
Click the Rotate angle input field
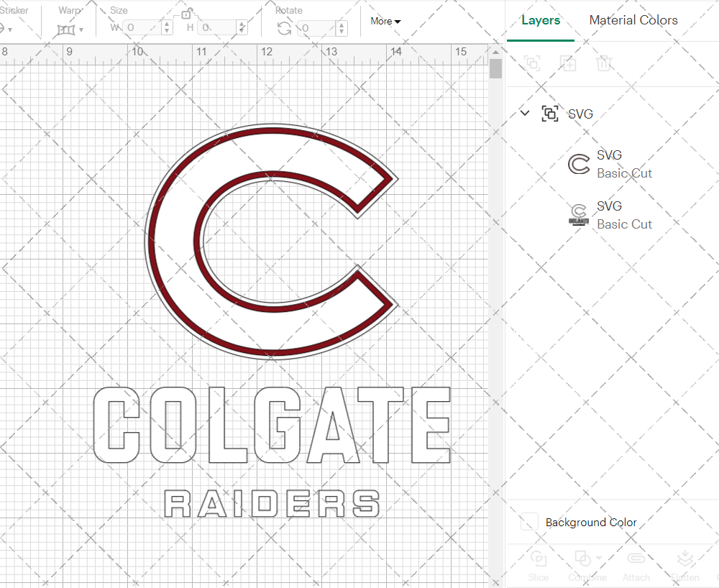pyautogui.click(x=317, y=28)
